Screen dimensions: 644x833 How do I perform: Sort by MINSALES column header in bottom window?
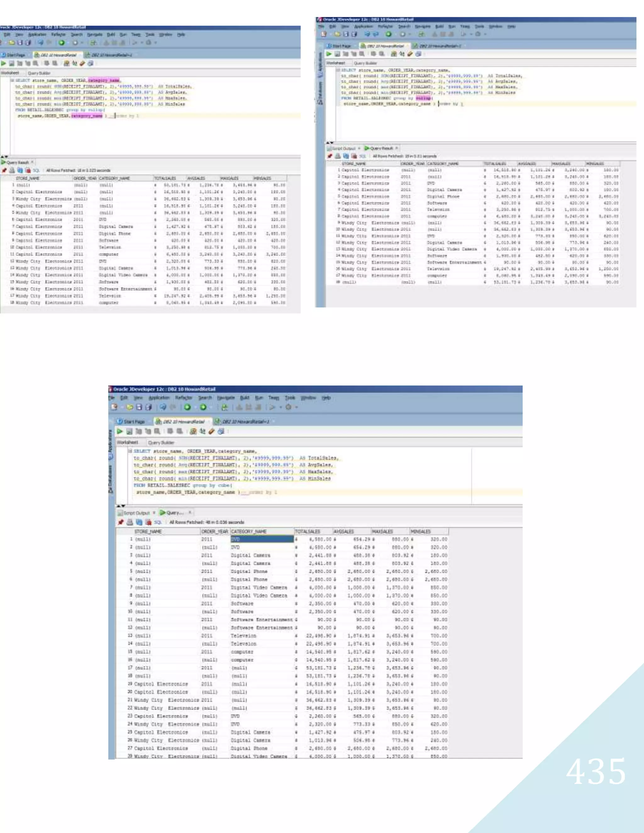click(429, 531)
